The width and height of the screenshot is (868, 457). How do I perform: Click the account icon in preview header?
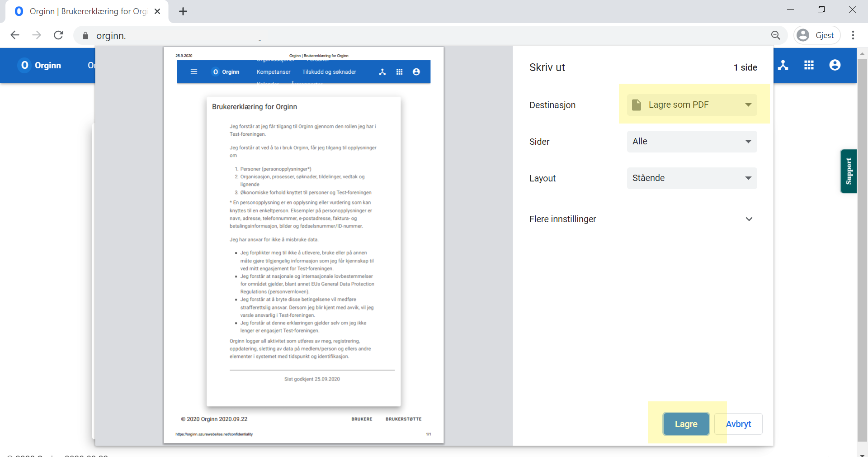[416, 72]
